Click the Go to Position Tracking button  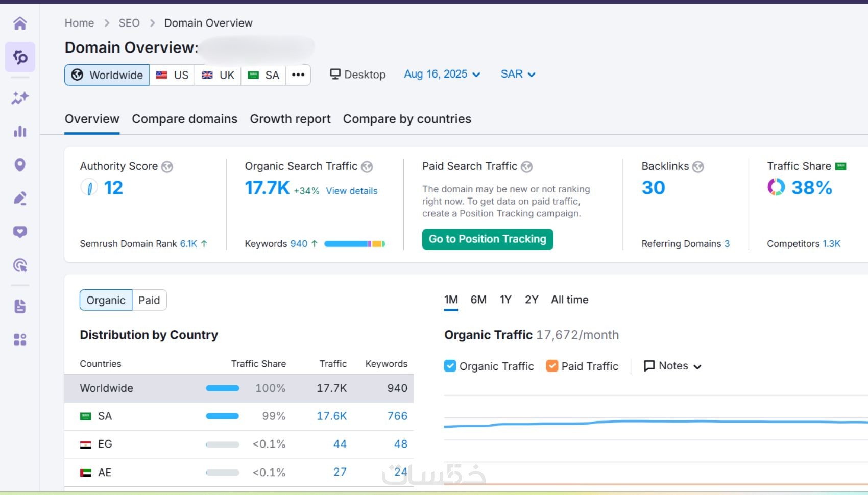click(x=488, y=239)
